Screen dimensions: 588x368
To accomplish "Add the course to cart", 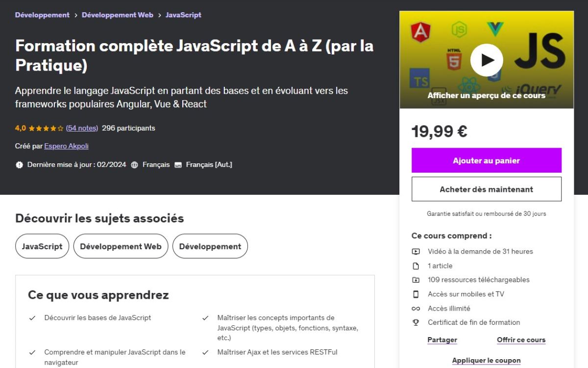I will pos(487,160).
